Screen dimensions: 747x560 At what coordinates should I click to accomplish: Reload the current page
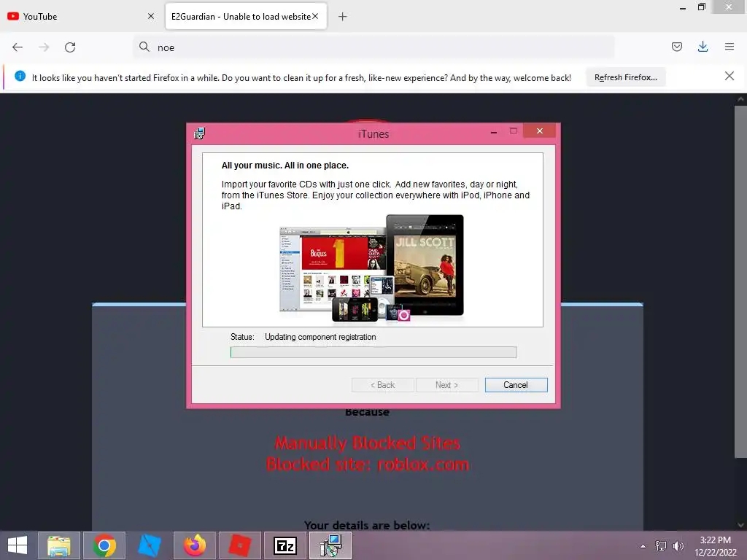[70, 47]
